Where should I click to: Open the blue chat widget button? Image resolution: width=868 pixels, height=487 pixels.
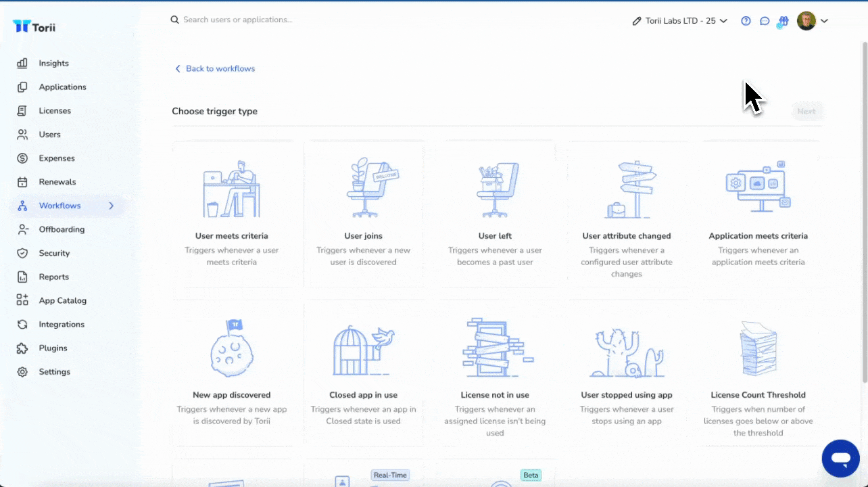pos(841,459)
